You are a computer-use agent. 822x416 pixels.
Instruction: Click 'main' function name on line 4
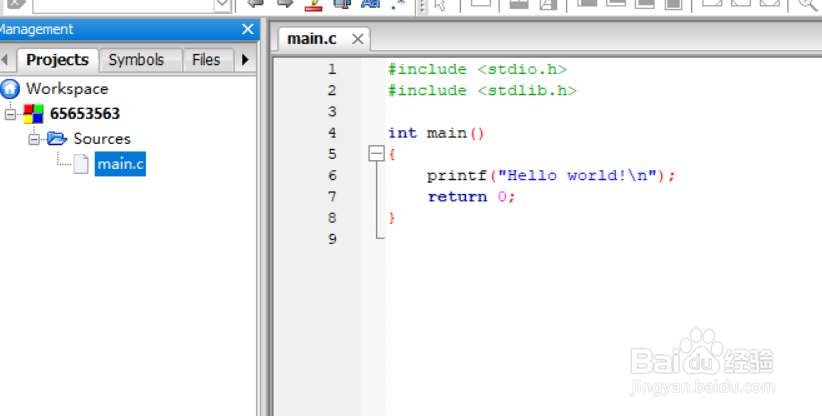coord(447,133)
